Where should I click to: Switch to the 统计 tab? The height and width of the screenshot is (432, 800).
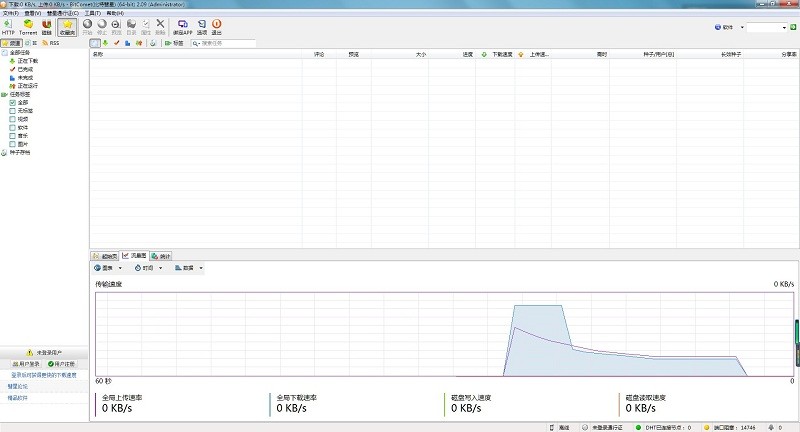pos(161,256)
